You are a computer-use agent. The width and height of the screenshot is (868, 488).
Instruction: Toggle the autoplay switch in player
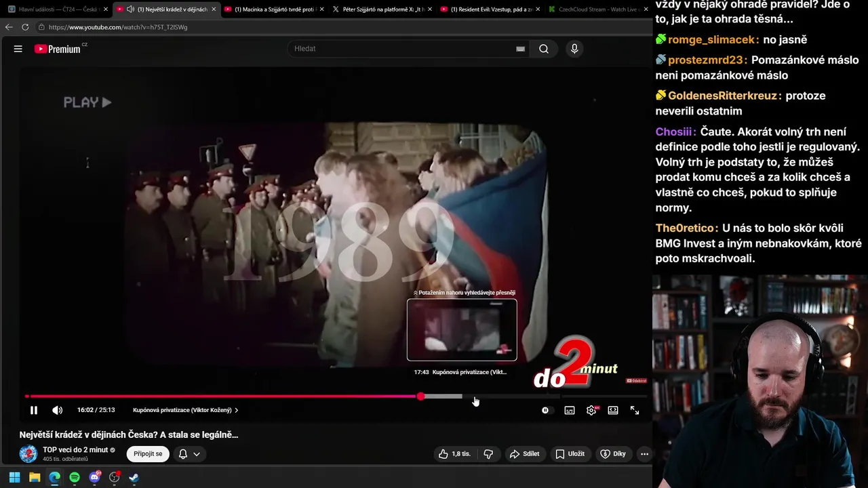546,410
